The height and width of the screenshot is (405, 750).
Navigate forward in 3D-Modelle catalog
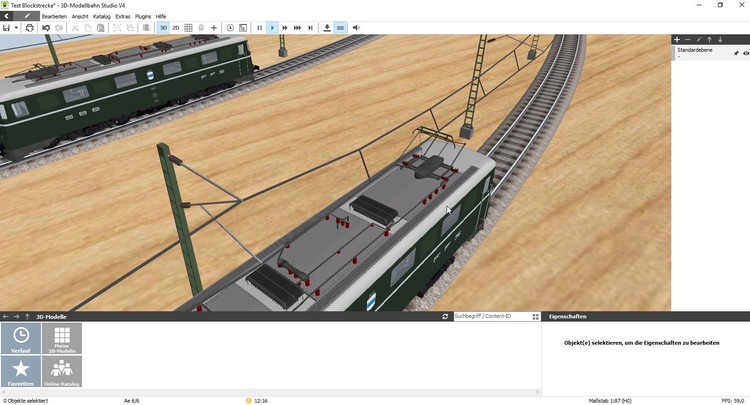click(16, 317)
